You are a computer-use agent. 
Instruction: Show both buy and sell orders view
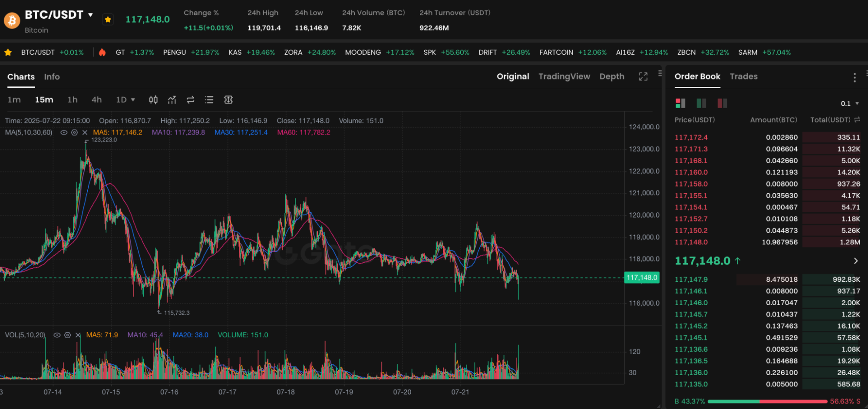680,103
